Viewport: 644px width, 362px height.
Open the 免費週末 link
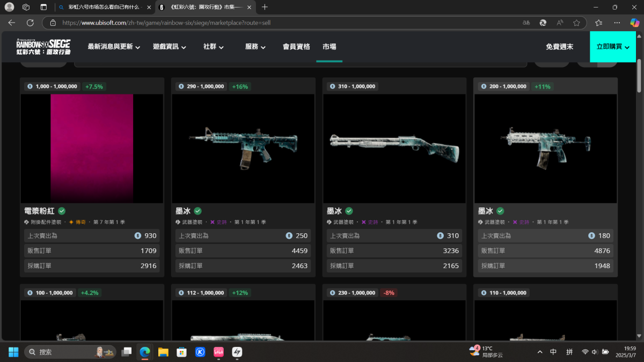point(560,47)
